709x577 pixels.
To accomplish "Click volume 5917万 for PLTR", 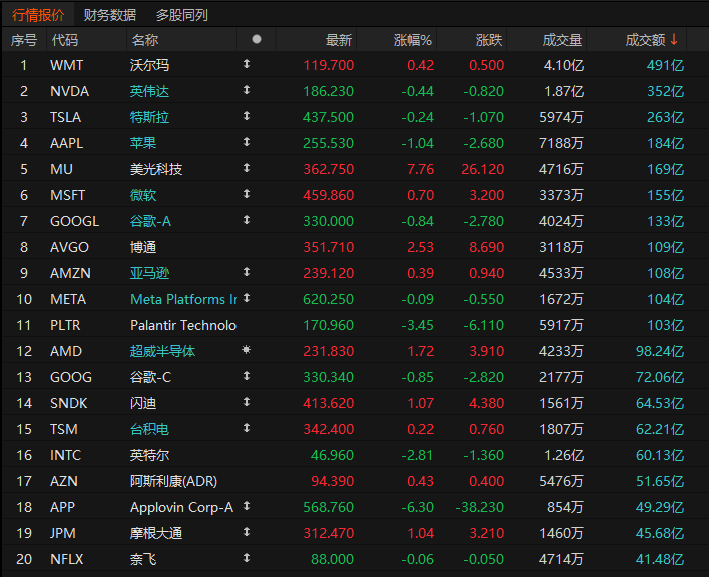I will click(561, 325).
